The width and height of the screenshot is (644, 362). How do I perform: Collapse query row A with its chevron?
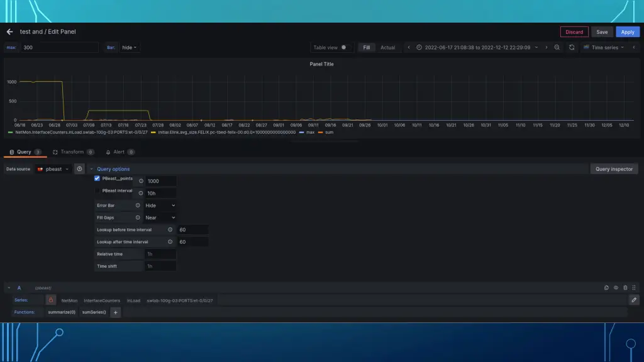pyautogui.click(x=9, y=288)
